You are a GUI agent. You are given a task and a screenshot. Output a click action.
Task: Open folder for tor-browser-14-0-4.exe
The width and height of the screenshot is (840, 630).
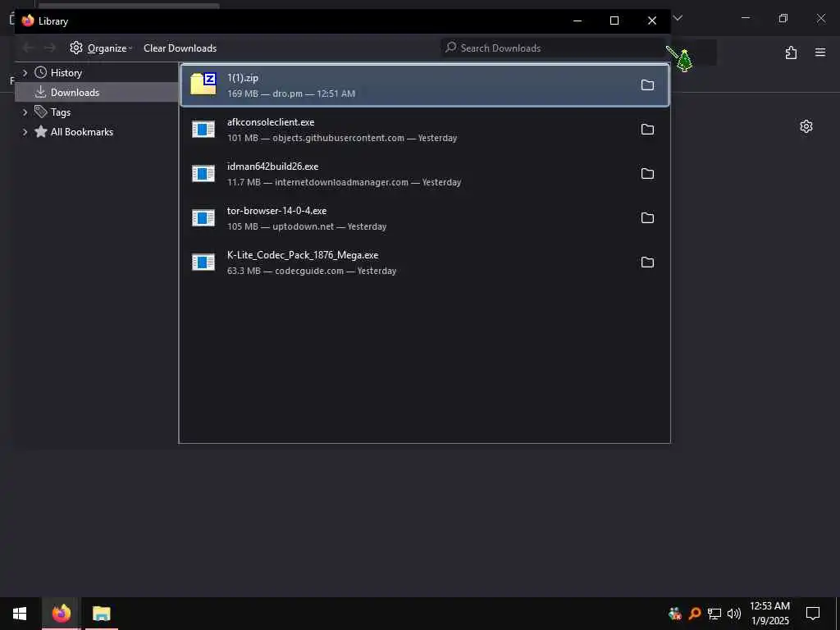[647, 218]
